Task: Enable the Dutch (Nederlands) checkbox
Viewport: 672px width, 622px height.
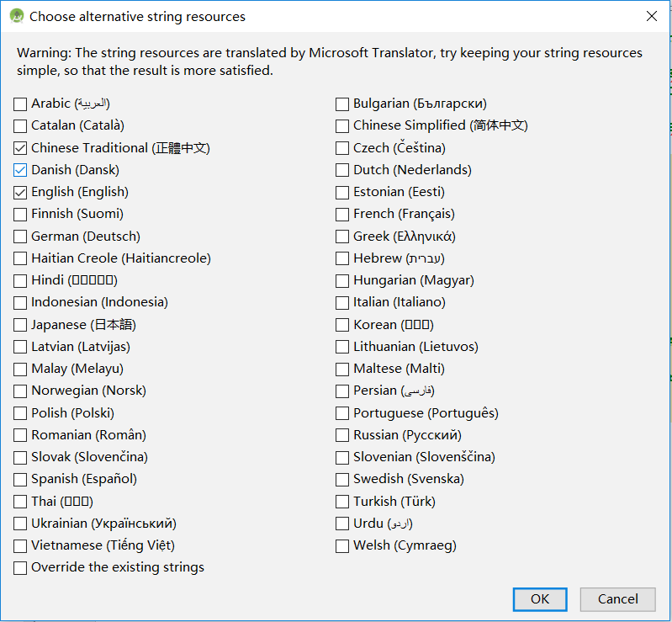Action: pos(342,170)
